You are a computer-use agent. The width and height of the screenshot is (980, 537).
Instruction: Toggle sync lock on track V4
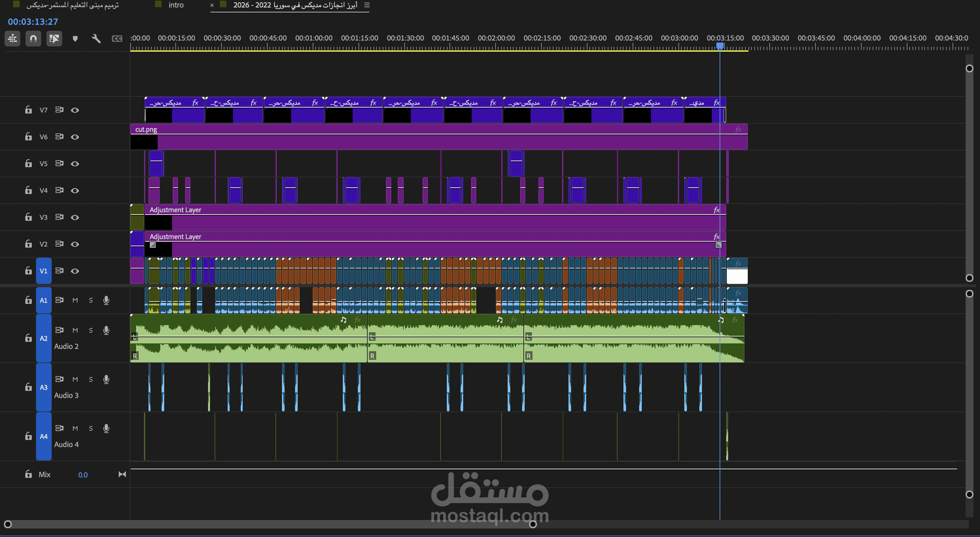coord(59,190)
